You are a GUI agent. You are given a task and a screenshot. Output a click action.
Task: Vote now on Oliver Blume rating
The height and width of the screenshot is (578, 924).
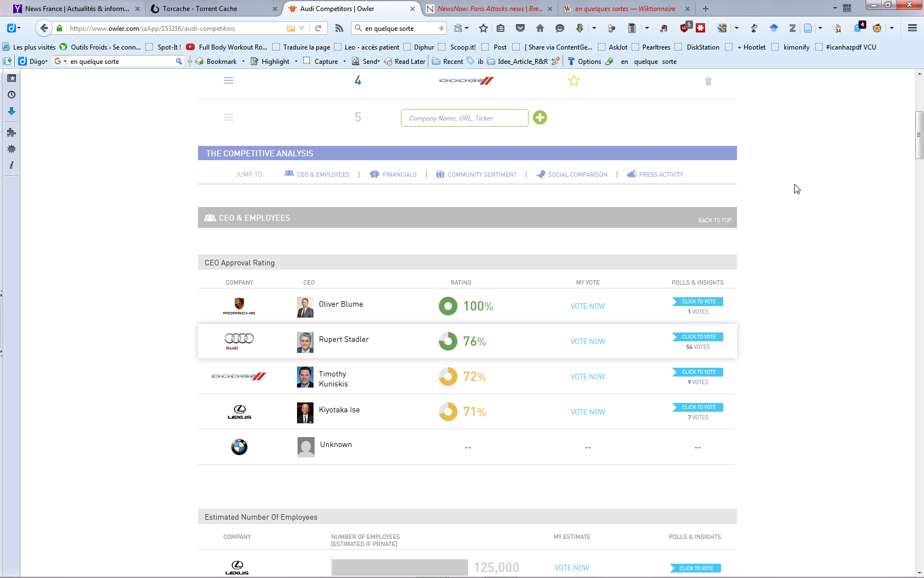[x=587, y=306]
